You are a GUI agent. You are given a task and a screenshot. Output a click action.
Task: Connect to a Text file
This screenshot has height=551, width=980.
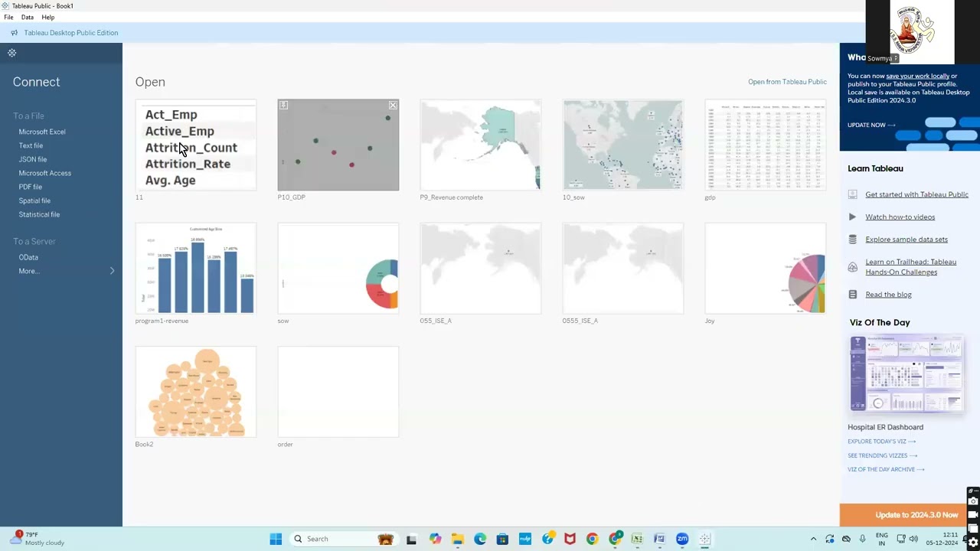[31, 145]
